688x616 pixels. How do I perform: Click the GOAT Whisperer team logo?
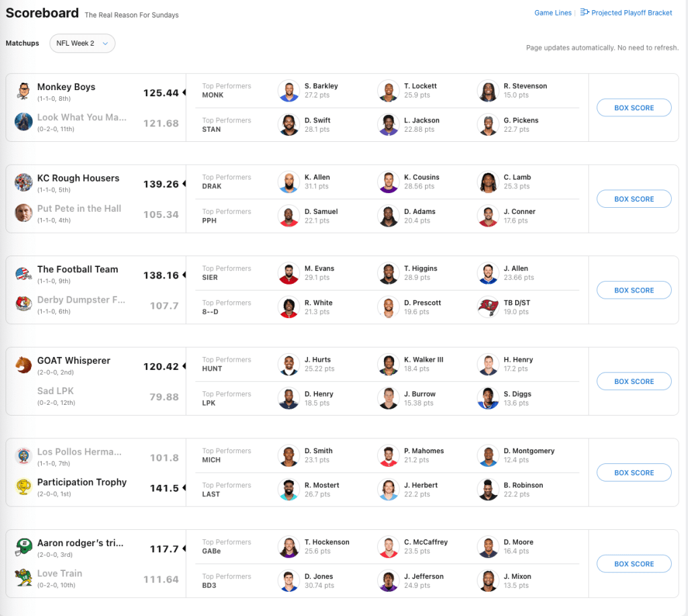pos(24,365)
